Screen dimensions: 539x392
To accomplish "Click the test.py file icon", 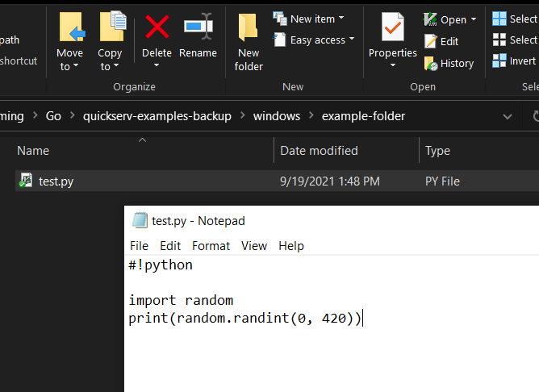I will pos(26,181).
